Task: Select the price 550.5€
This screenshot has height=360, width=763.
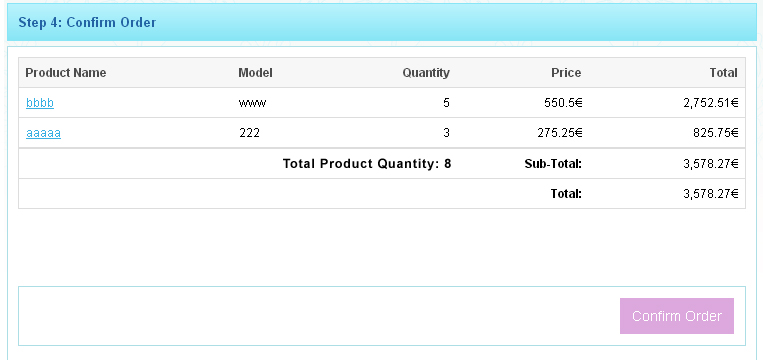Action: 563,103
